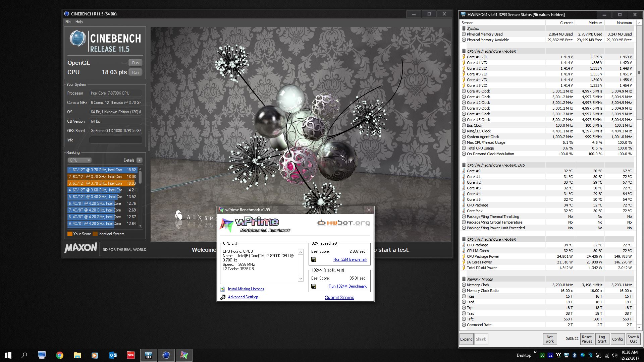Open the Help menu in CINEBENCH
This screenshot has width=644, height=362.
tap(79, 22)
